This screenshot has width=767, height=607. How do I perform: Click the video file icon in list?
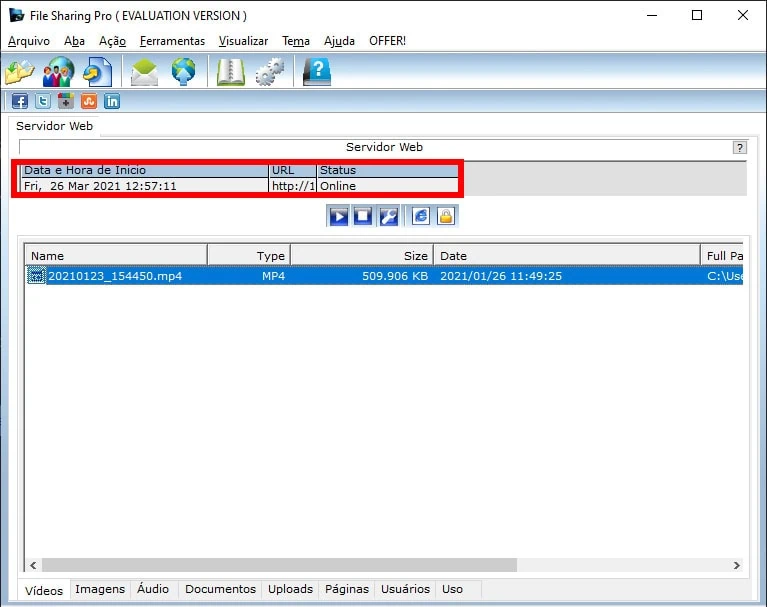(36, 276)
